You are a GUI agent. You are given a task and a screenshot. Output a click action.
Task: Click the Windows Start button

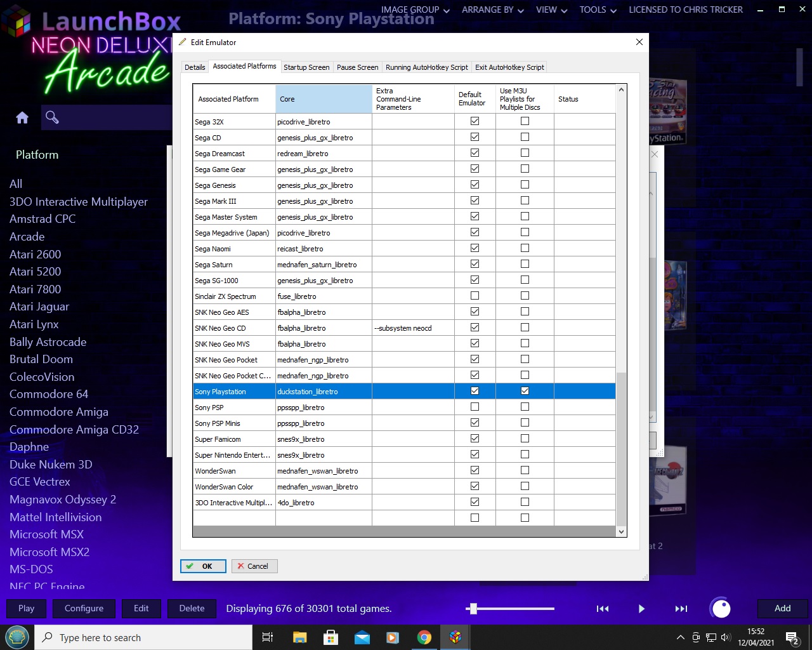click(x=17, y=637)
